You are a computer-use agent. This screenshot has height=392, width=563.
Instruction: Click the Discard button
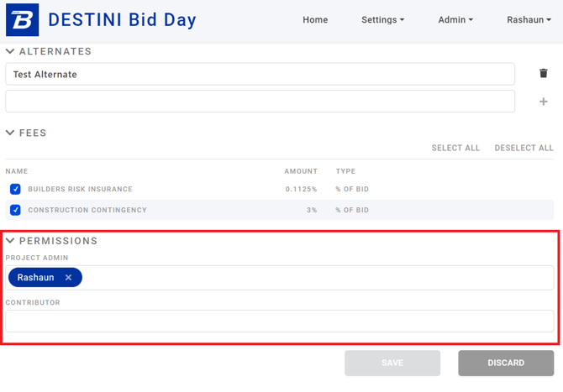pyautogui.click(x=506, y=363)
